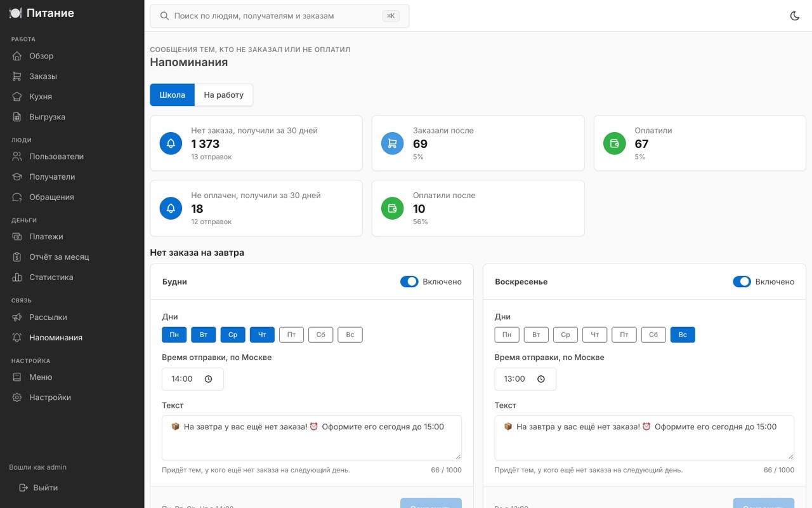The width and height of the screenshot is (812, 508).
Task: Click the 14:00 send time field
Action: pyautogui.click(x=193, y=379)
